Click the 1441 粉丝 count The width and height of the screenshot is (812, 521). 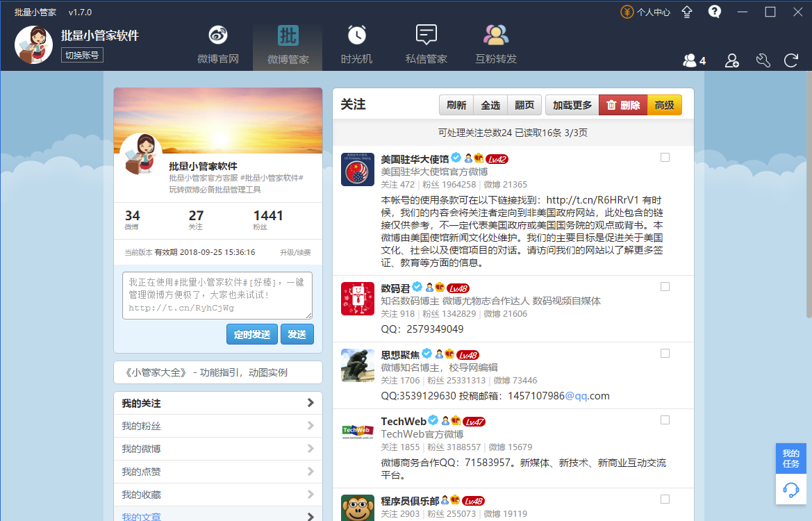[x=267, y=220]
